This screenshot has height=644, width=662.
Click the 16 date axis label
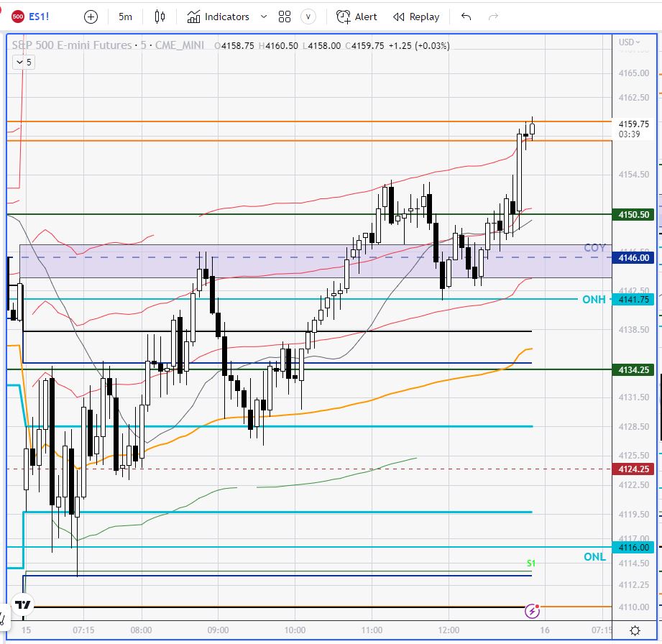click(x=545, y=630)
